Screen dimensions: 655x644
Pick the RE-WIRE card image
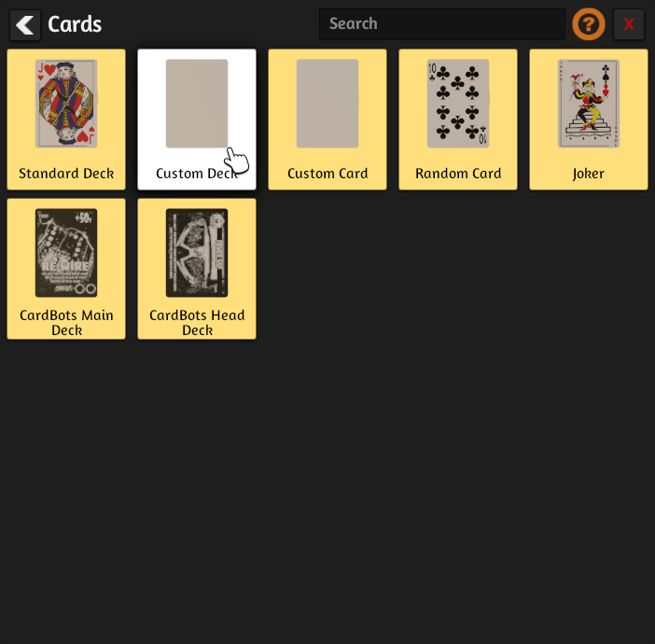click(x=66, y=253)
